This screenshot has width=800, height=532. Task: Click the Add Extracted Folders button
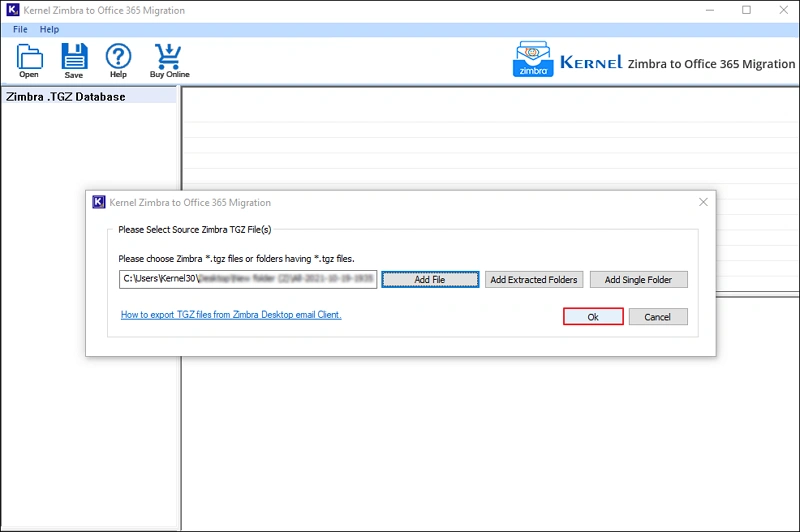coord(534,280)
